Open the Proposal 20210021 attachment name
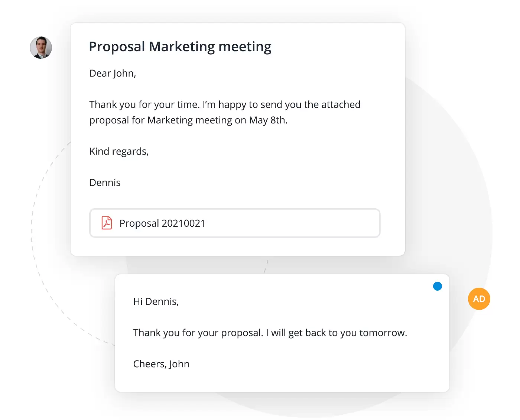 [x=162, y=223]
